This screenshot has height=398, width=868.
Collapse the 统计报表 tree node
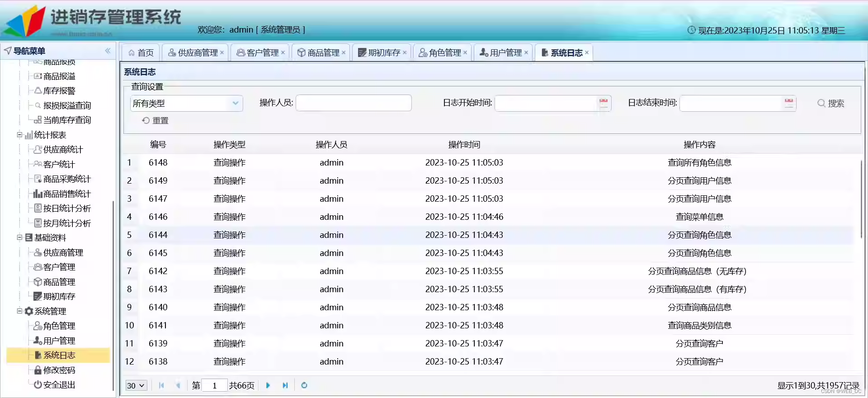[x=19, y=135]
